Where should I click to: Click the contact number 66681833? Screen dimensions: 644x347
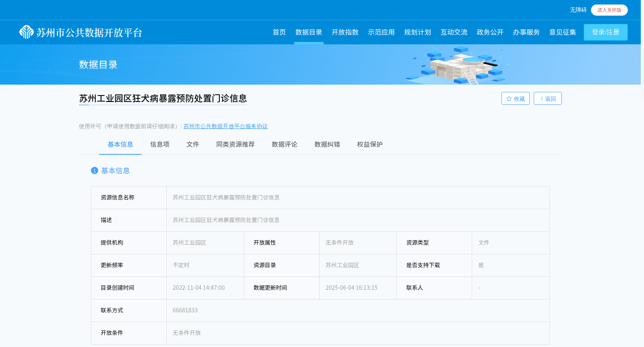pos(185,310)
